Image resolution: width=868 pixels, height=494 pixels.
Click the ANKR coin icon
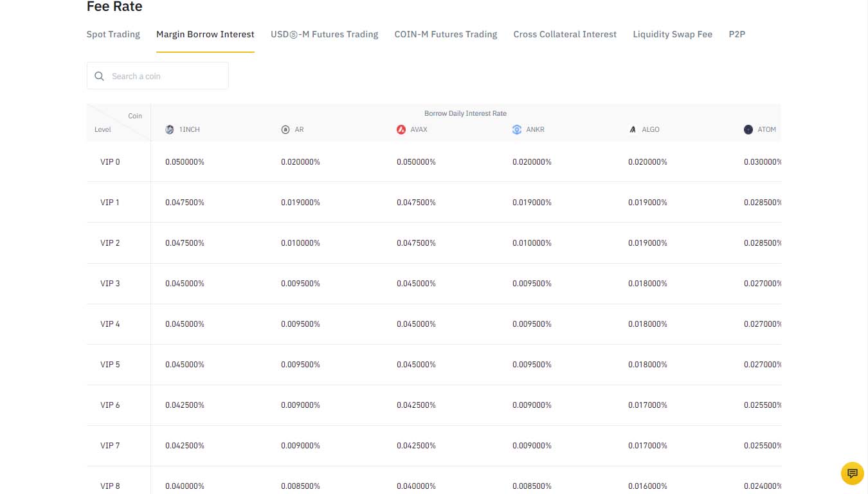point(517,129)
